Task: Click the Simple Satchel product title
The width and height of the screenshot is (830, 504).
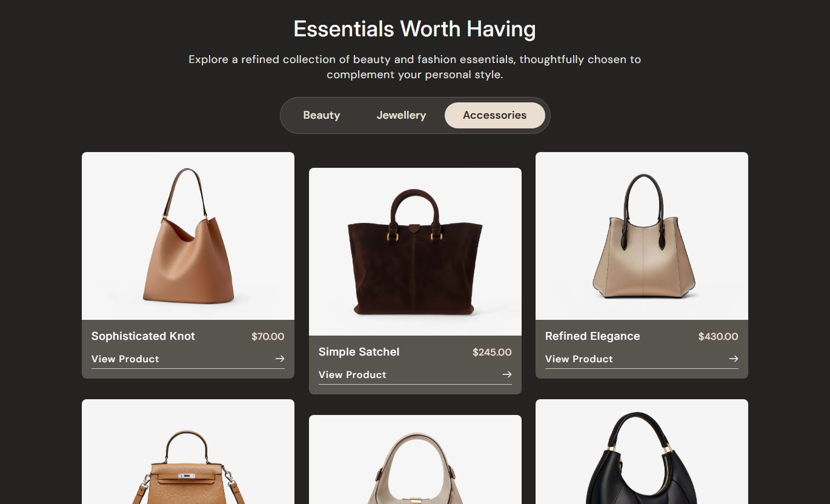Action: coord(359,352)
